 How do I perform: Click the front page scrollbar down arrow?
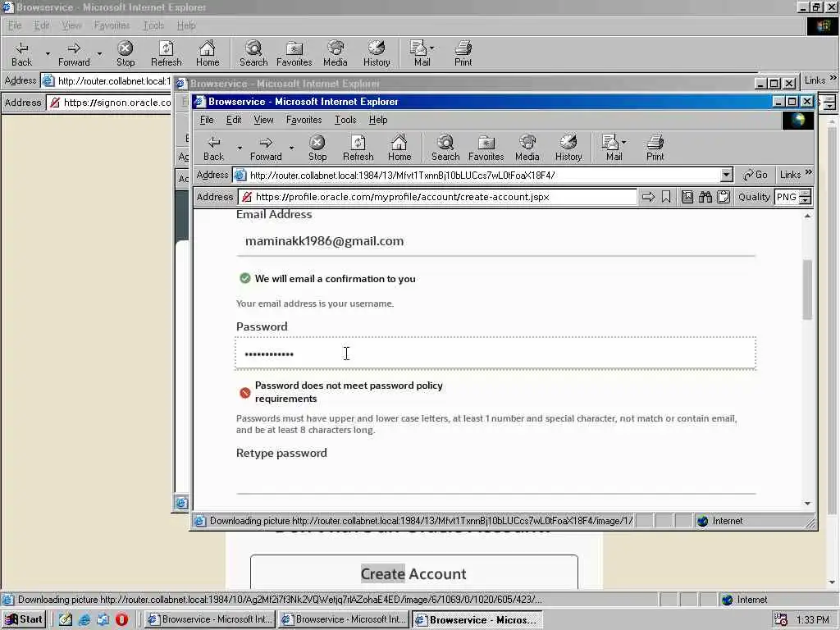point(807,504)
